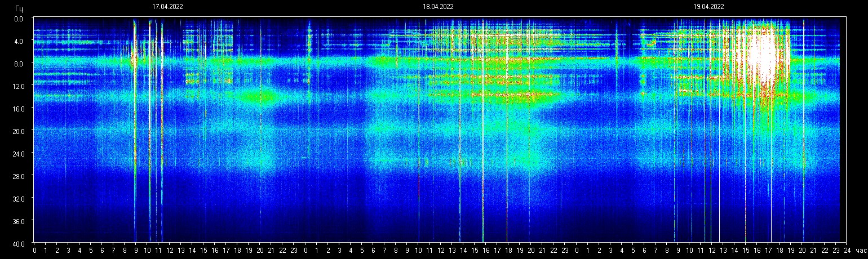Select the 20.0 frequency axis label
This screenshot has width=868, height=259.
pyautogui.click(x=19, y=131)
